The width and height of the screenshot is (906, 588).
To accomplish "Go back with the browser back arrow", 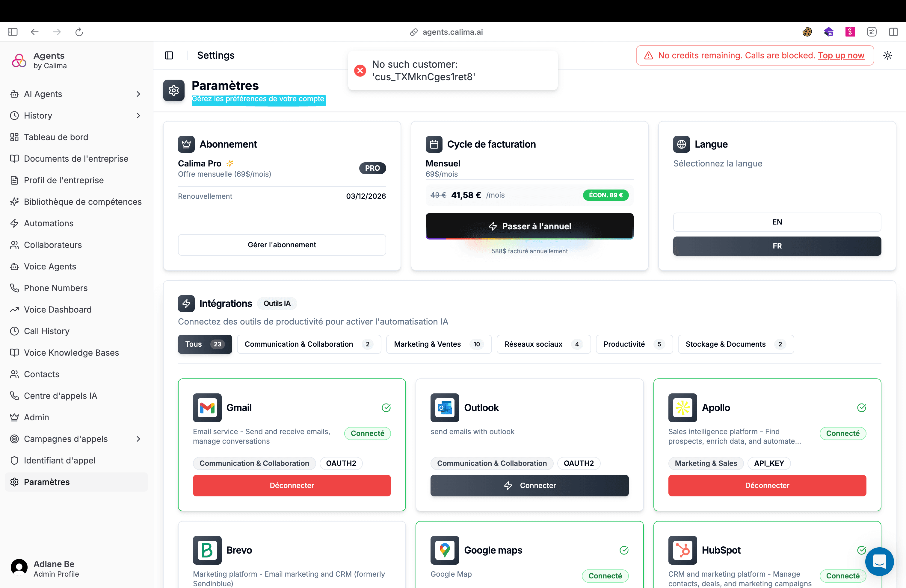I will (x=35, y=32).
